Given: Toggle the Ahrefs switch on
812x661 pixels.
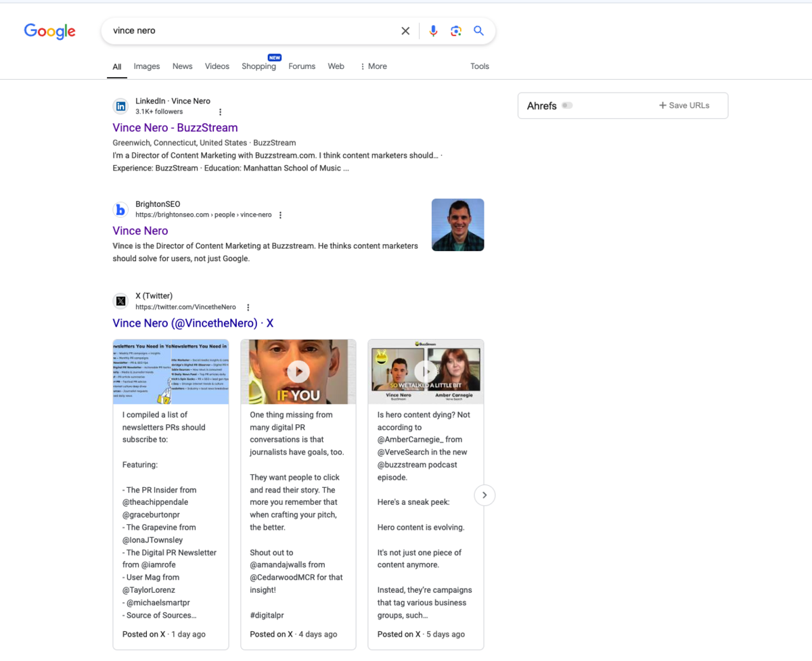Looking at the screenshot, I should click(x=567, y=106).
